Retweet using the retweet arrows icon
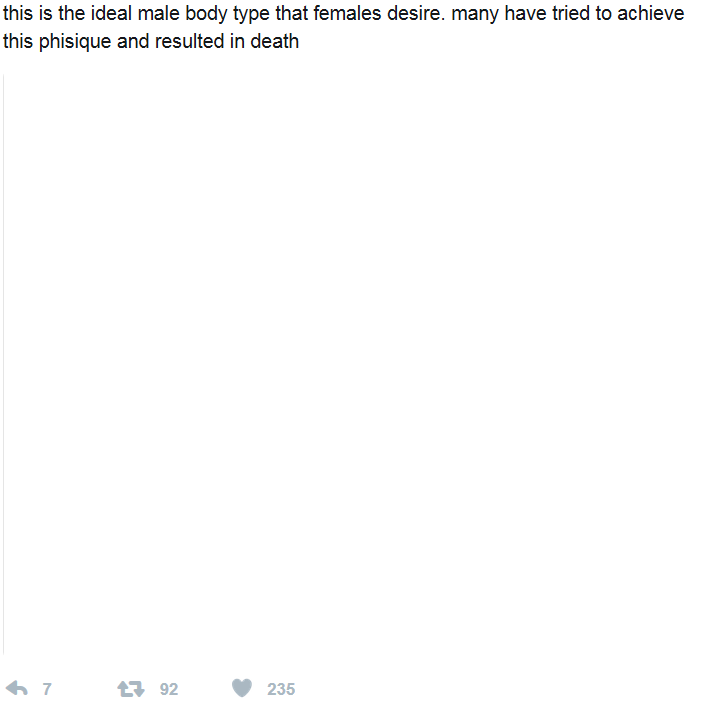The height and width of the screenshot is (702, 711). [131, 688]
